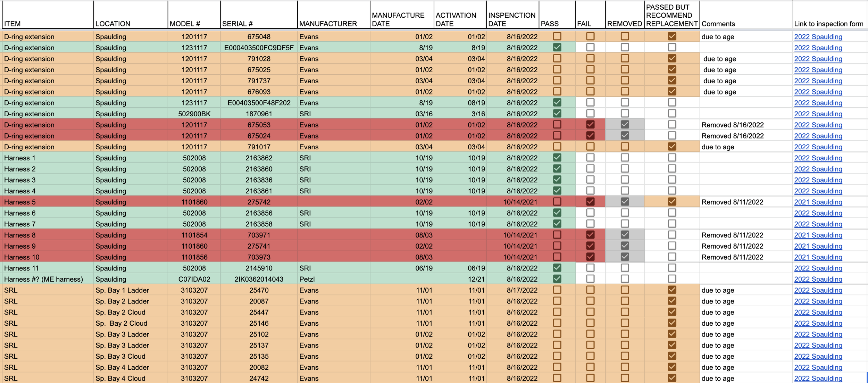Image resolution: width=868 pixels, height=383 pixels.
Task: Select item cell Harness 6
Action: click(x=48, y=213)
